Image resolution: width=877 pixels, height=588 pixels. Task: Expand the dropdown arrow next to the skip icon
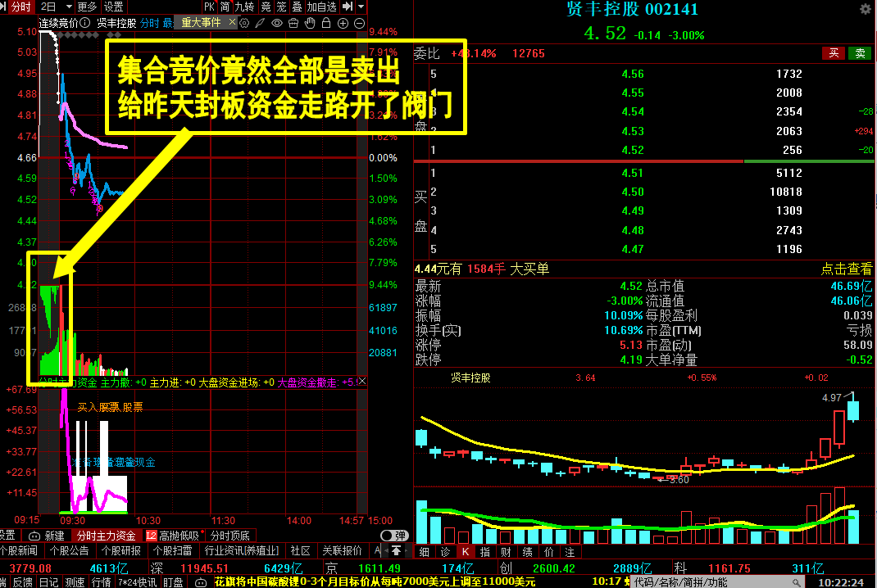361,7
